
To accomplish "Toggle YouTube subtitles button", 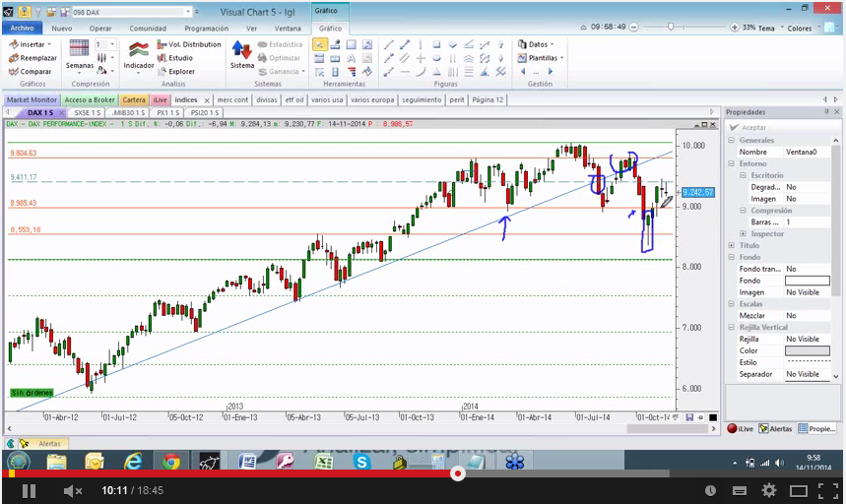I will coord(740,490).
